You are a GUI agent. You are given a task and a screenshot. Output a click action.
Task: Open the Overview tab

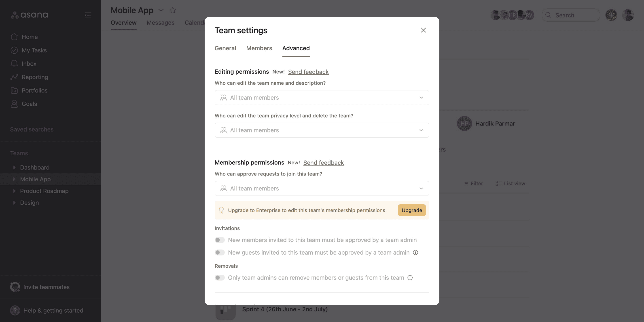coord(123,23)
